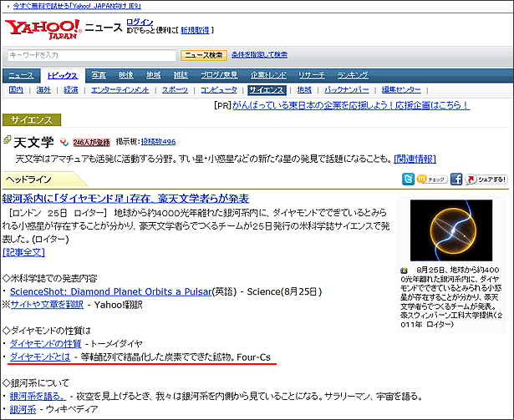
Task: Click the PR link about 東日本の企業
Action: (351, 105)
